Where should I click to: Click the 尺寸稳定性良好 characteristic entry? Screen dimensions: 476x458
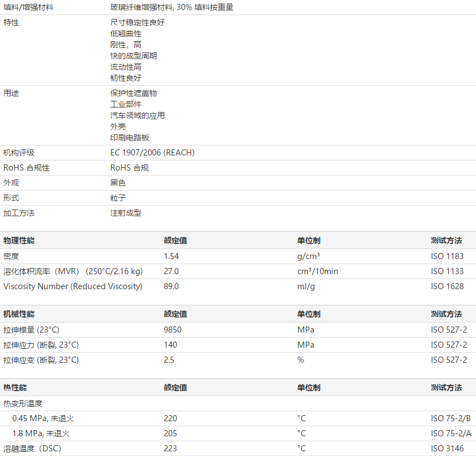[x=134, y=23]
